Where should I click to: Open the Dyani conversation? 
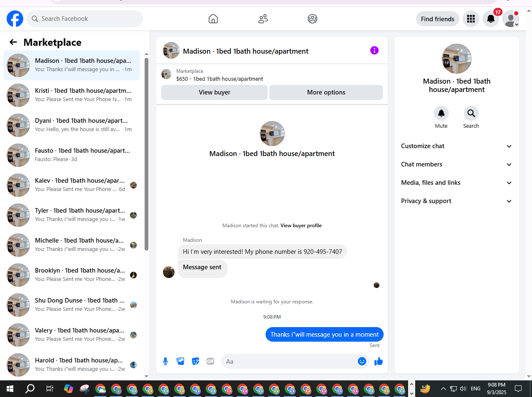pos(71,125)
